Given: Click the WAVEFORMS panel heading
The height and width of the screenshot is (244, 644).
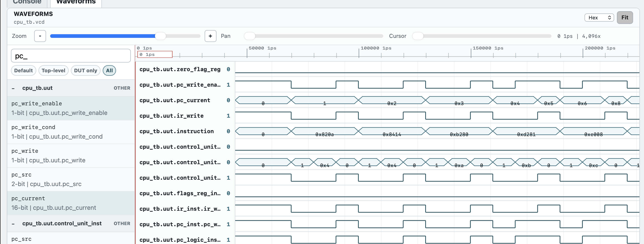Looking at the screenshot, I should pos(33,14).
